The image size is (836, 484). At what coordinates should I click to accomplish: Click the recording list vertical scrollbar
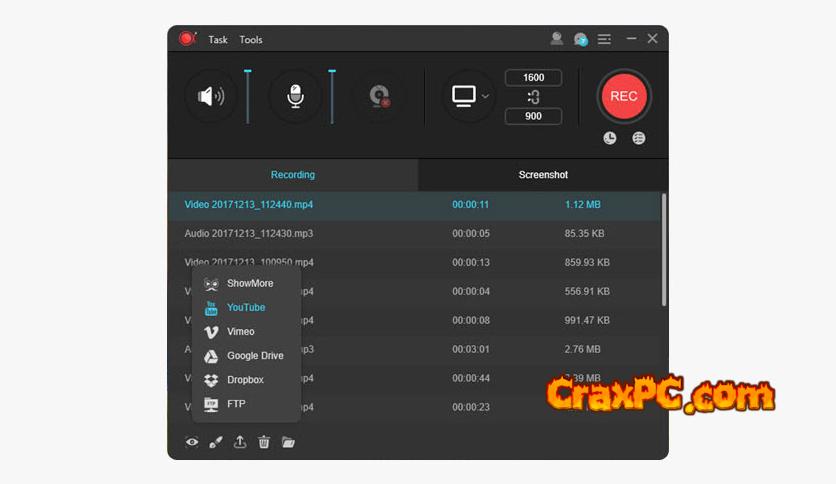coord(664,250)
